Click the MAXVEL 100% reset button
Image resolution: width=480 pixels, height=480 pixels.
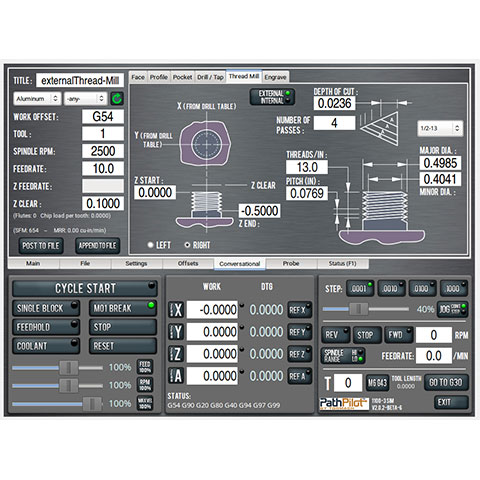point(145,403)
